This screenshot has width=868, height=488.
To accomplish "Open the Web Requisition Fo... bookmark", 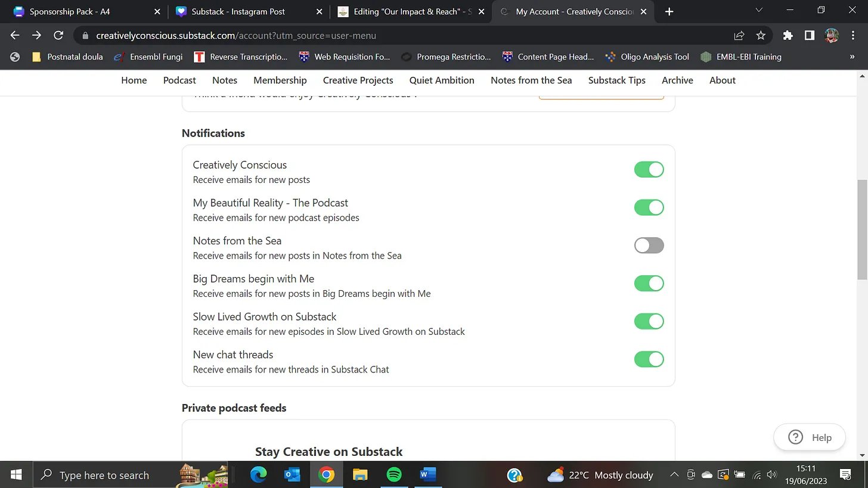I will click(345, 57).
